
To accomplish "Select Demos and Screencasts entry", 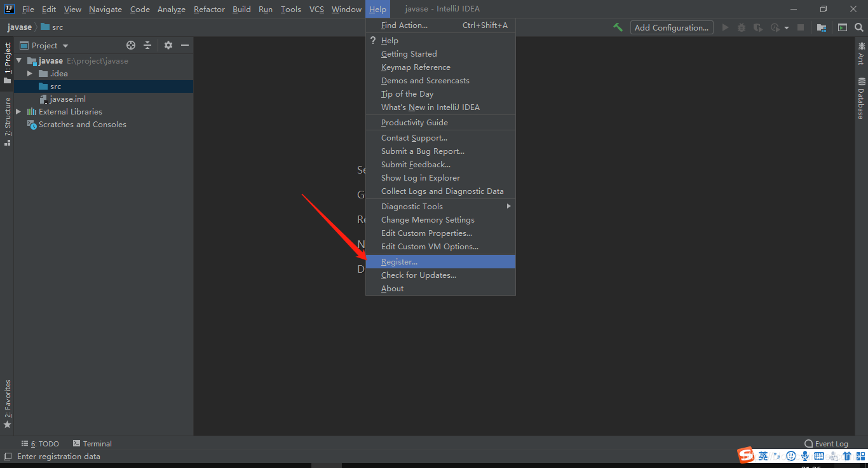I will point(440,81).
